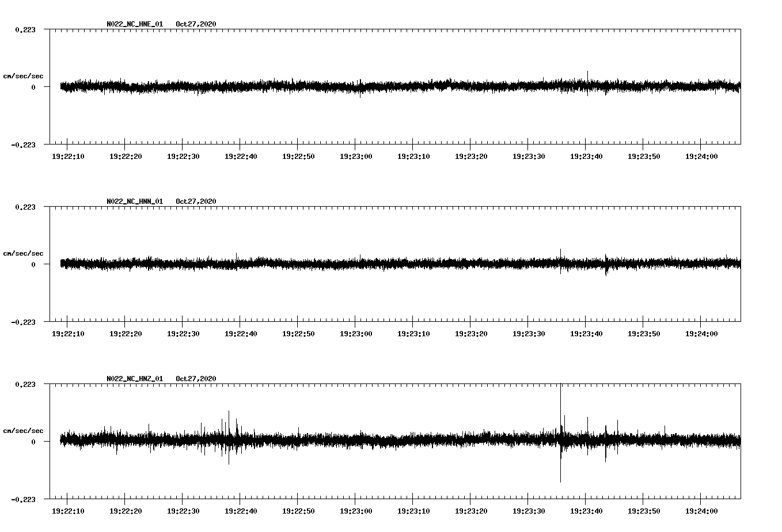Click the 19:24:00 label on the bottom axis

701,510
